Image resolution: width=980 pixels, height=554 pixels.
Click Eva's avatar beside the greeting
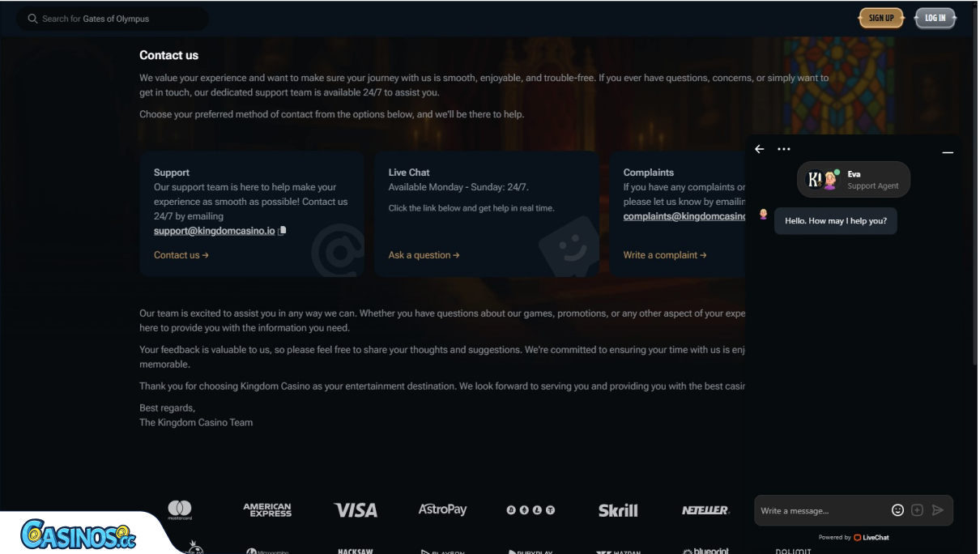[763, 215]
